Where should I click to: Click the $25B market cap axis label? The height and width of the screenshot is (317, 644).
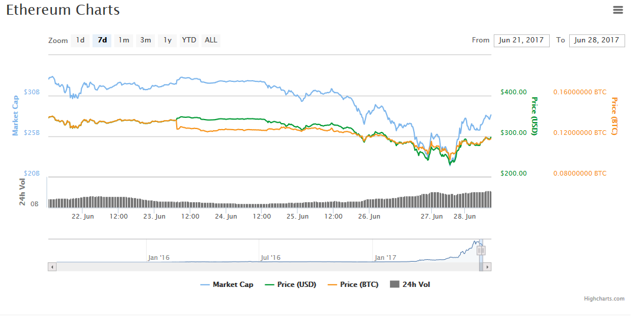[32, 133]
